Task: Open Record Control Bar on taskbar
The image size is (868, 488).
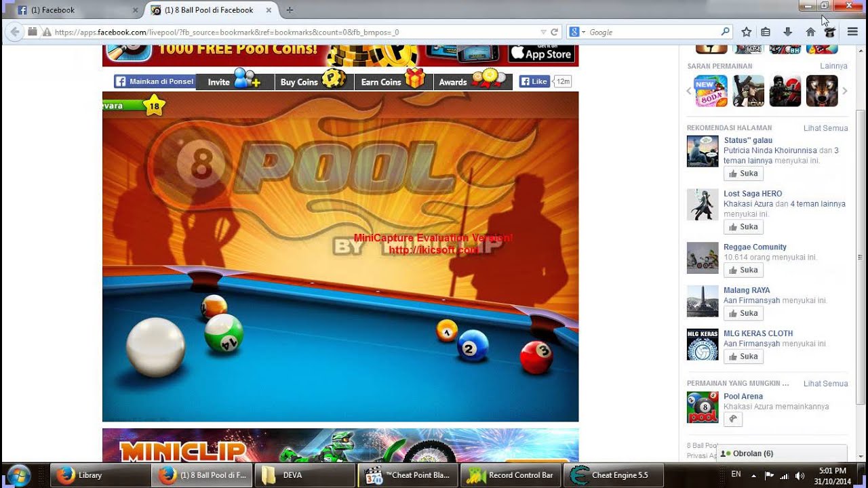Action: (511, 475)
